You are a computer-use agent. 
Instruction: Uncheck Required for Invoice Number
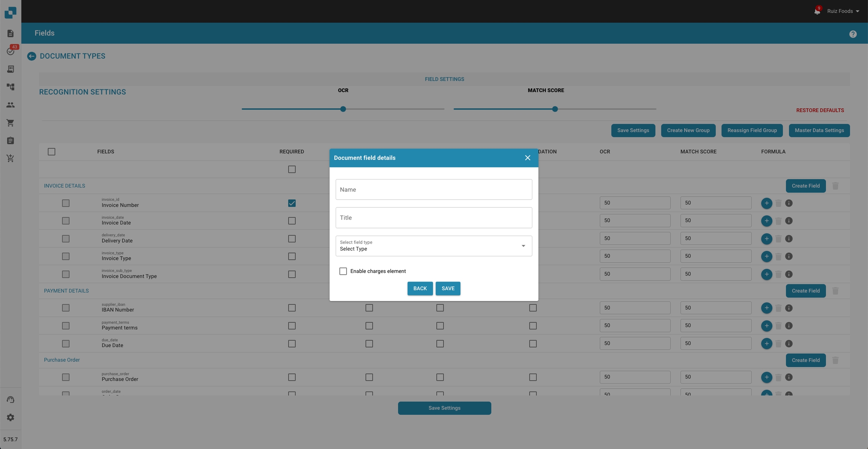click(x=292, y=203)
